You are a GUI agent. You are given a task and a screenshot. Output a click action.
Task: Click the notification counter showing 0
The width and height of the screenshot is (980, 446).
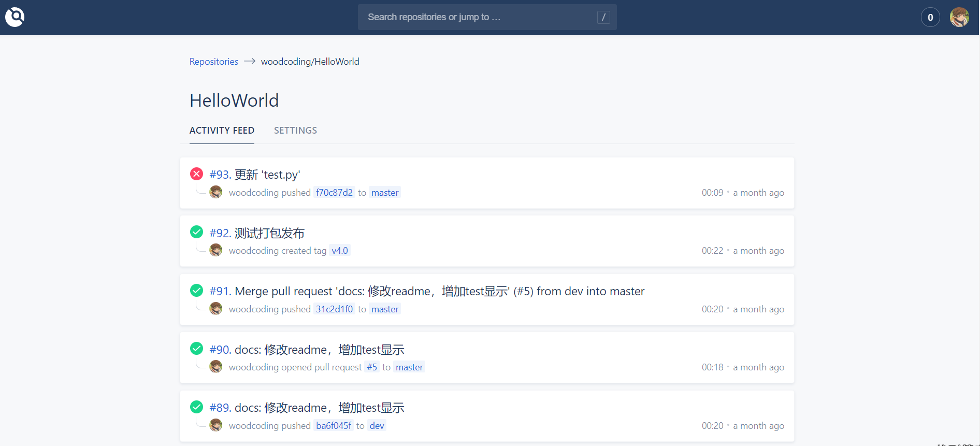tap(930, 18)
